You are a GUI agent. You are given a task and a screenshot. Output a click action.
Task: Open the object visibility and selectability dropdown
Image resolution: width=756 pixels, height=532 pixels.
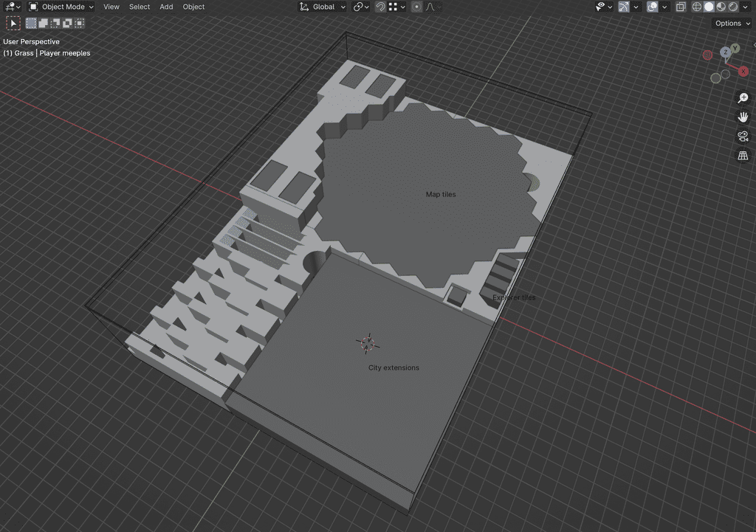(604, 7)
